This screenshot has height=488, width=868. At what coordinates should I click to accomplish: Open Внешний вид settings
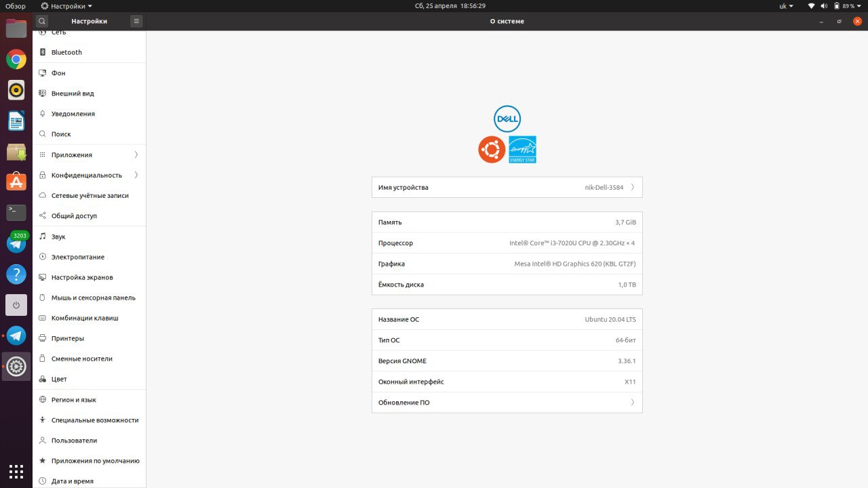(x=90, y=93)
